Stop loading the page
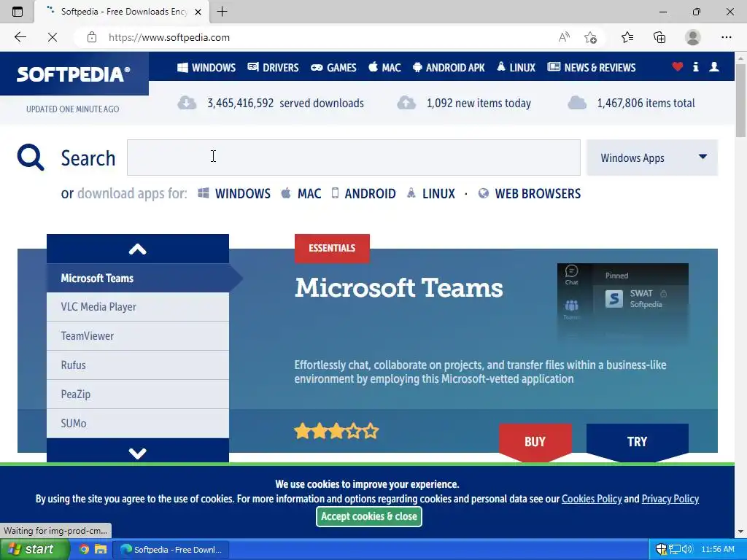 click(53, 37)
